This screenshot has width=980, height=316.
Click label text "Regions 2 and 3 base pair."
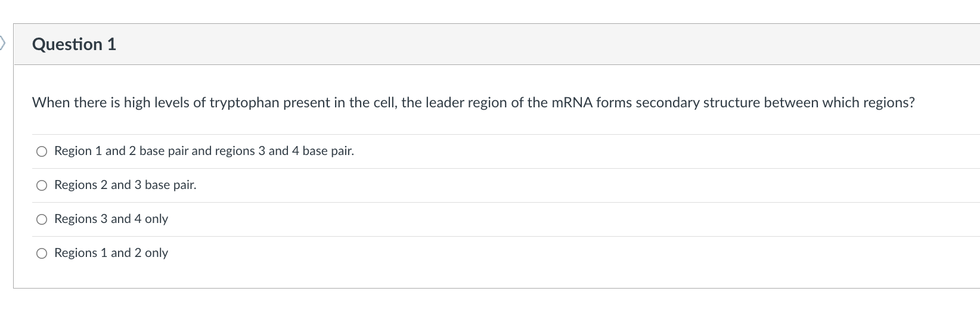tap(125, 185)
